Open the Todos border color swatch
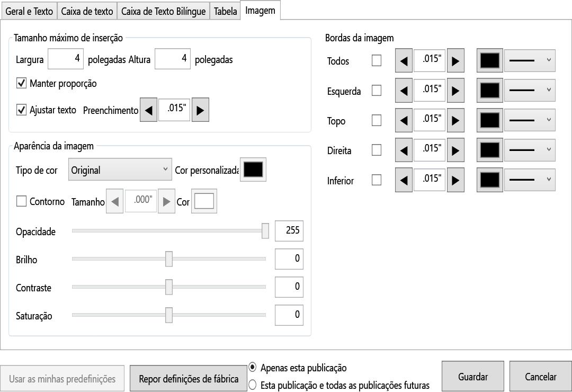The image size is (572, 392). (490, 60)
